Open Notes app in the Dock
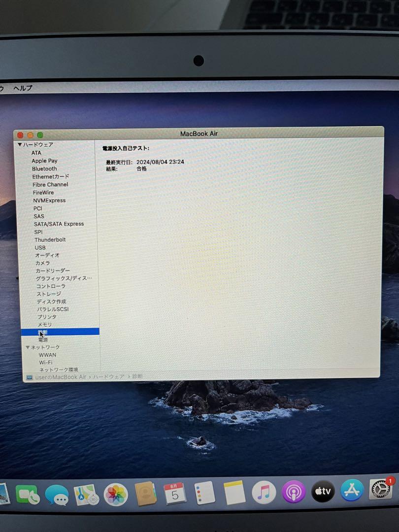This screenshot has width=399, height=532. [234, 492]
